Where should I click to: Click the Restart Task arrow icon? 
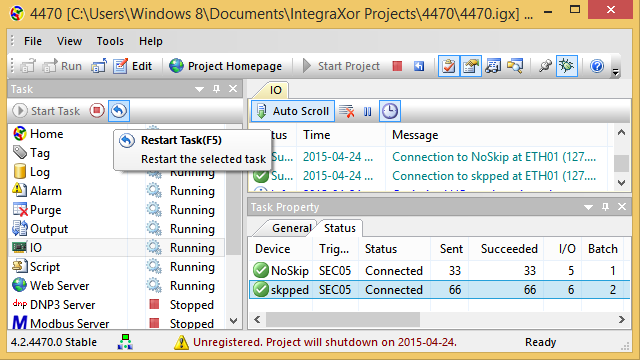pyautogui.click(x=119, y=111)
